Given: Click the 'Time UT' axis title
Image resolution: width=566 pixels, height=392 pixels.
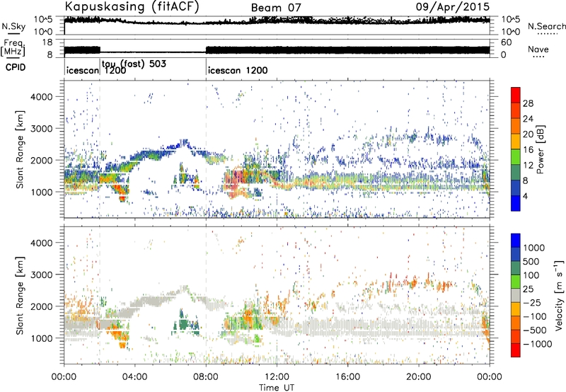Looking at the screenshot, I should pos(277,388).
